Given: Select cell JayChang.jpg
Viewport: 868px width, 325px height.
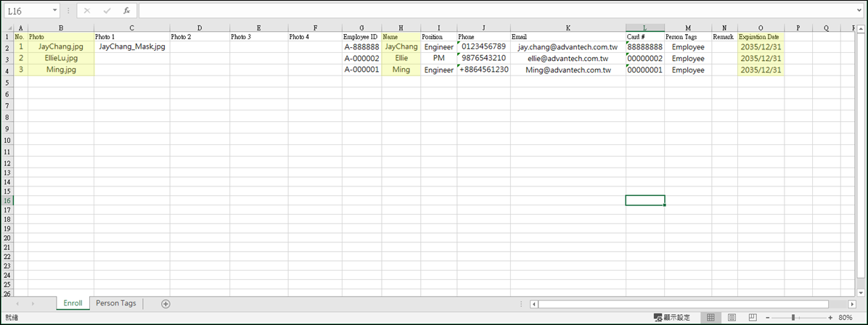Looking at the screenshot, I should [x=61, y=47].
